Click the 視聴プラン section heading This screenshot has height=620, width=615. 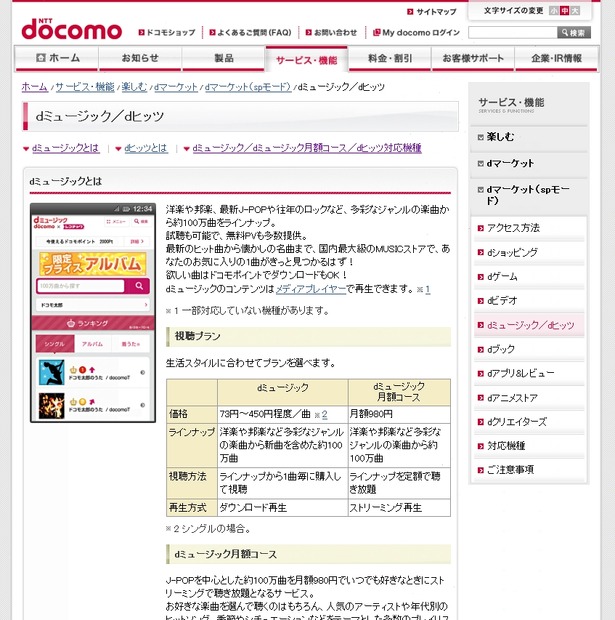click(x=308, y=336)
